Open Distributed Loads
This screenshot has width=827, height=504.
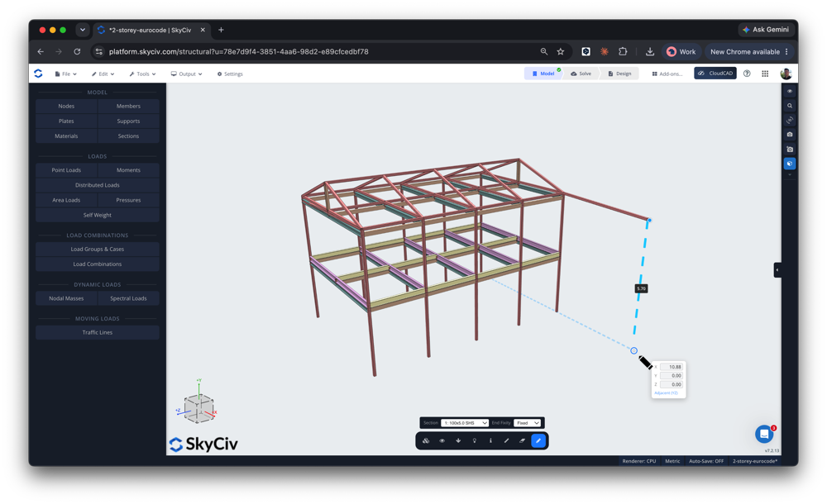point(98,185)
